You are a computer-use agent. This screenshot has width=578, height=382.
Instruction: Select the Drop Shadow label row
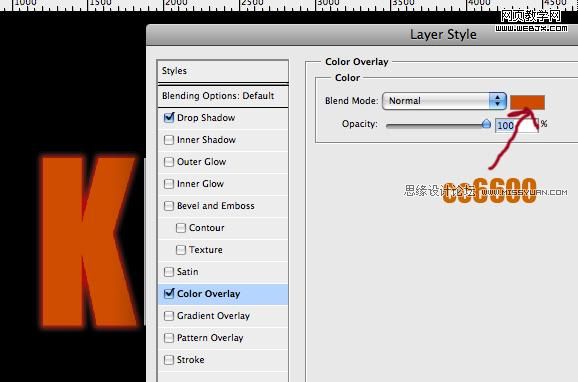(206, 118)
